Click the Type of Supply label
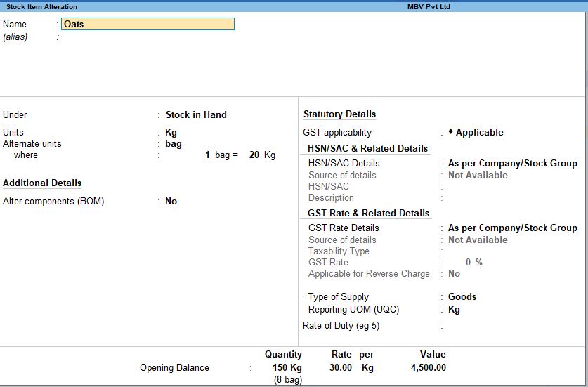 coord(338,296)
